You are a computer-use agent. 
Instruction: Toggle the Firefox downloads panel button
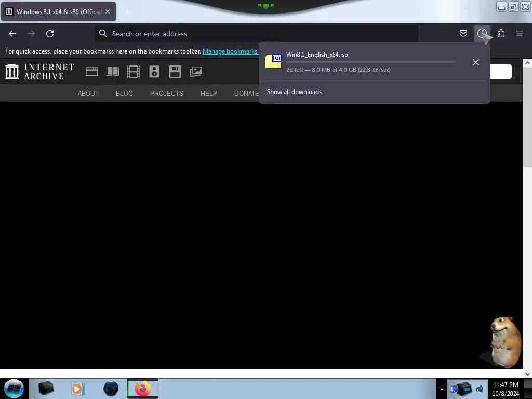482,33
